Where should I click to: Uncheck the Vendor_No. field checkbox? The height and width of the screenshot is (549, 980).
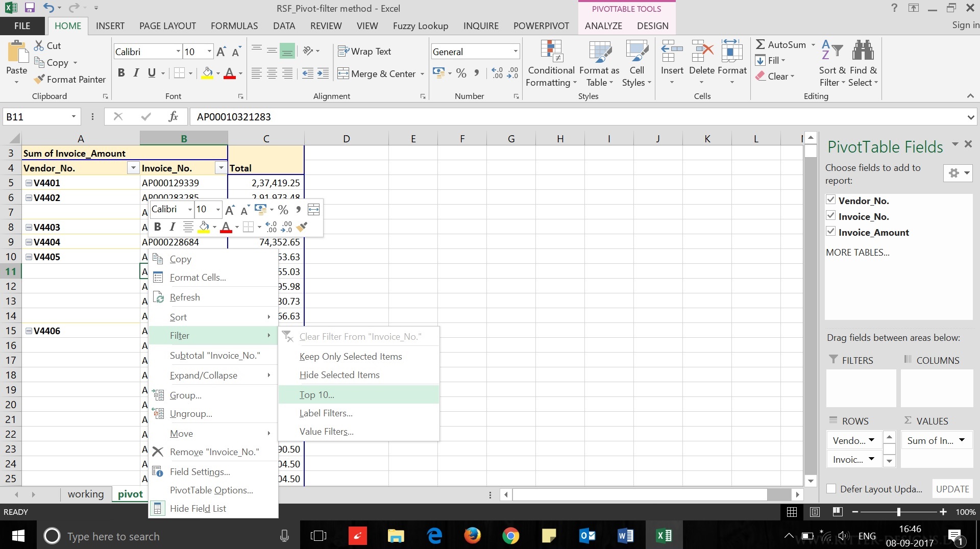coord(831,200)
